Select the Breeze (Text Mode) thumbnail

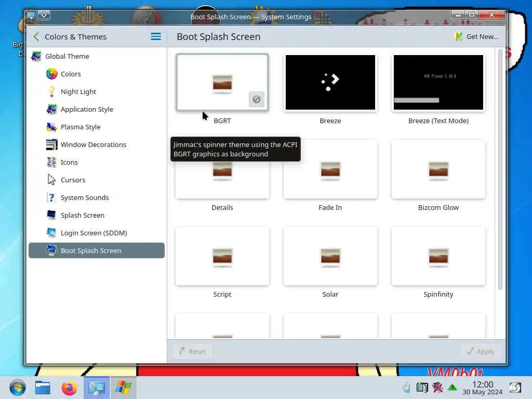(438, 83)
